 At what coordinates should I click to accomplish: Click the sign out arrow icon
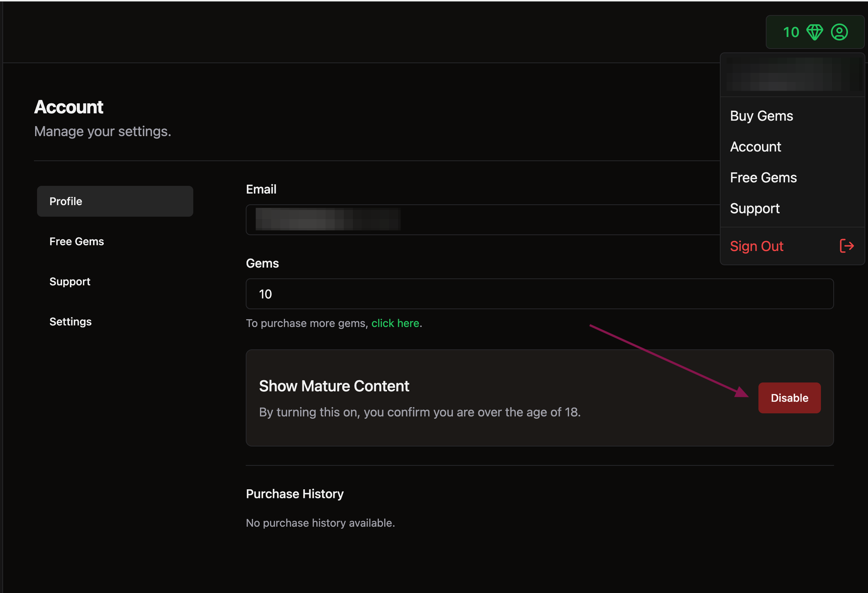846,246
